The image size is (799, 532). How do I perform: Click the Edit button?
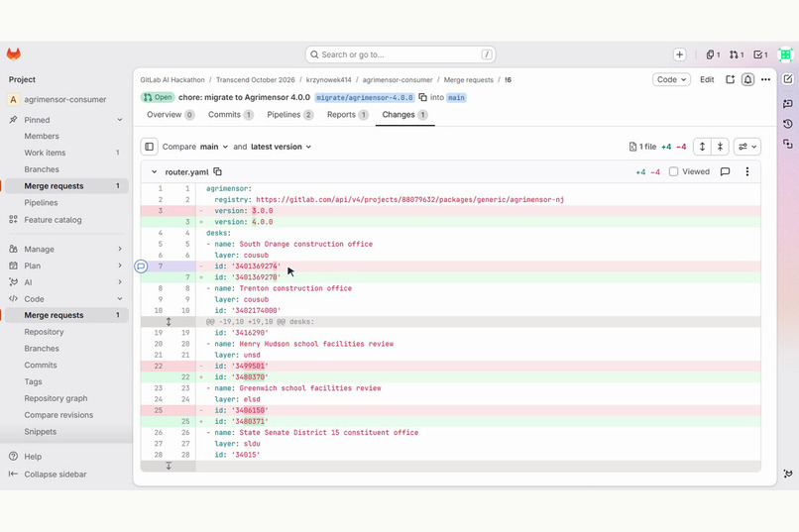pos(707,79)
